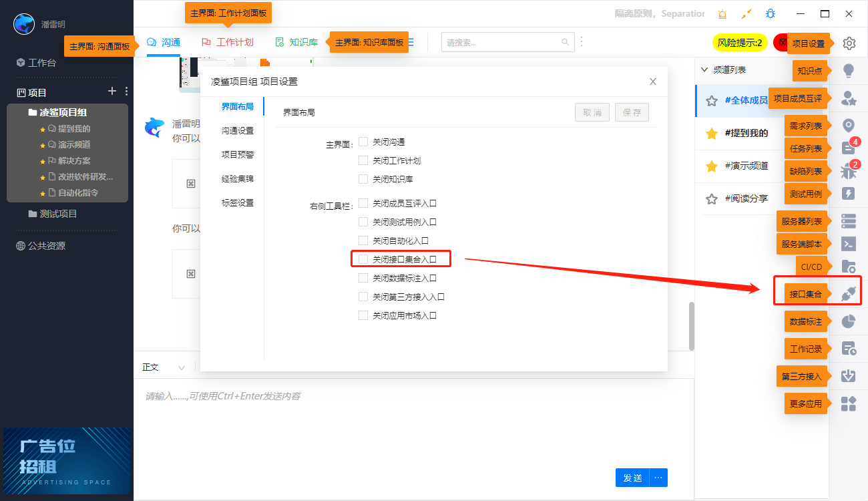
Task: Open the project section vertical dots menu
Action: 126,92
